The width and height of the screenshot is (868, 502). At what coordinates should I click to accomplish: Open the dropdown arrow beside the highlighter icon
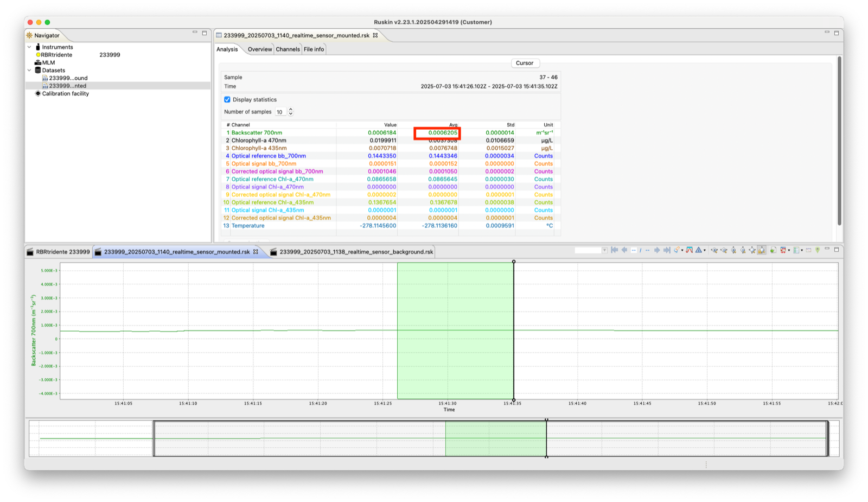click(682, 250)
